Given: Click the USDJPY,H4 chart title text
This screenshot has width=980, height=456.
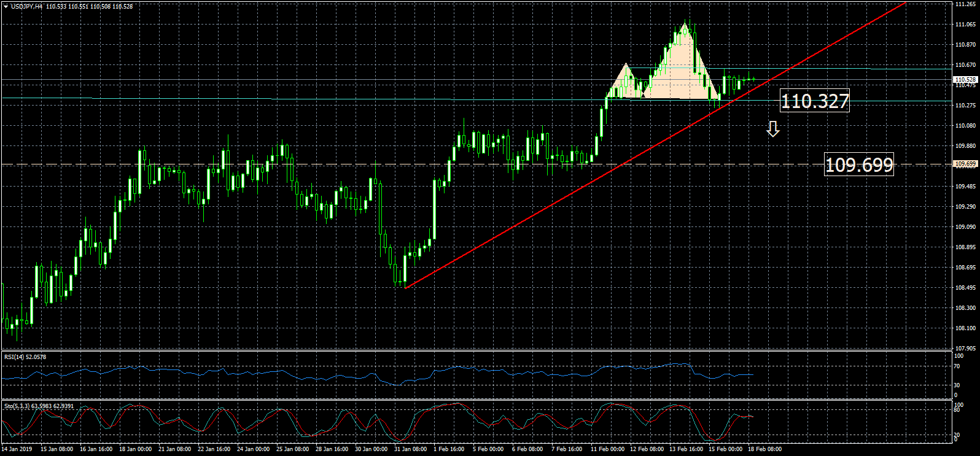Looking at the screenshot, I should [x=27, y=6].
